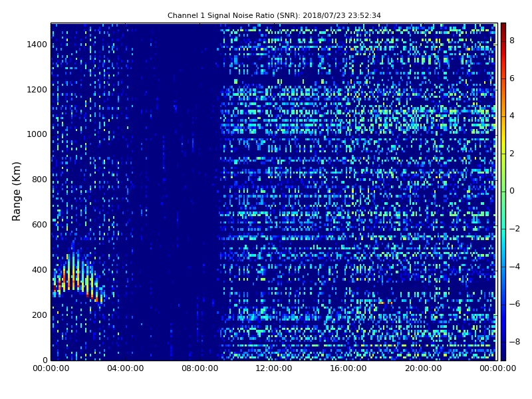Viewport: 532px width, 399px height.
Task: Click the colorbar label −4
Action: (515, 267)
